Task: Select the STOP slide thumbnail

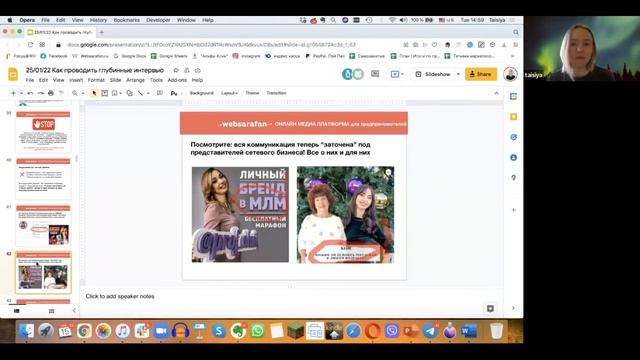Action: [x=43, y=131]
